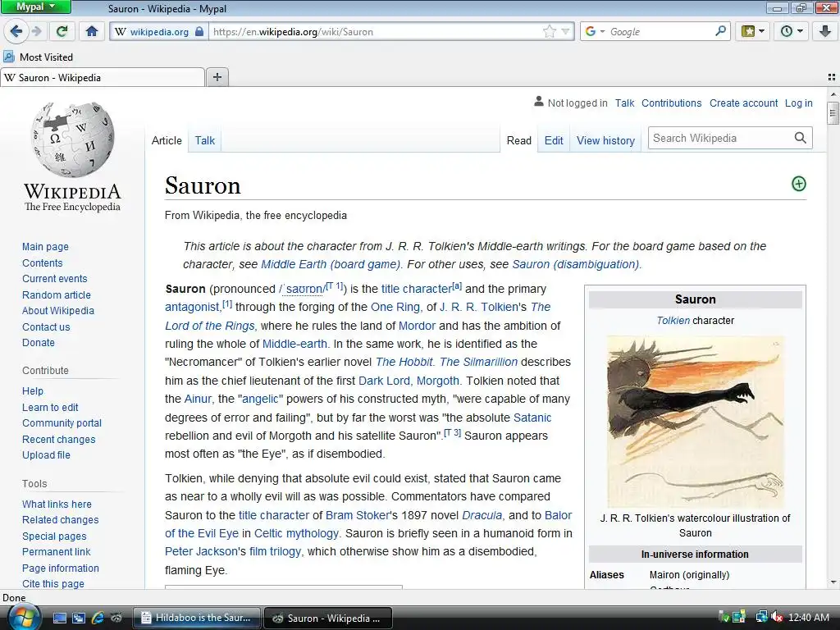
Task: Expand the URL bar history dropdown arrow
Action: coord(565,32)
